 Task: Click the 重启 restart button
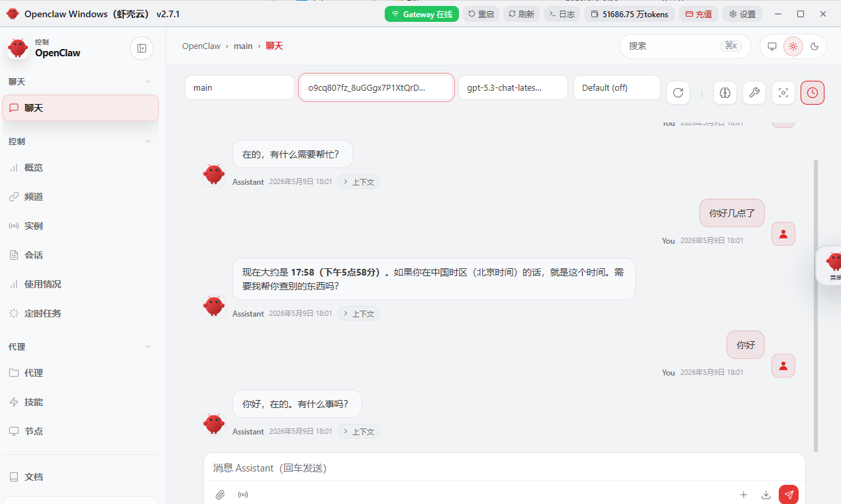[x=481, y=14]
